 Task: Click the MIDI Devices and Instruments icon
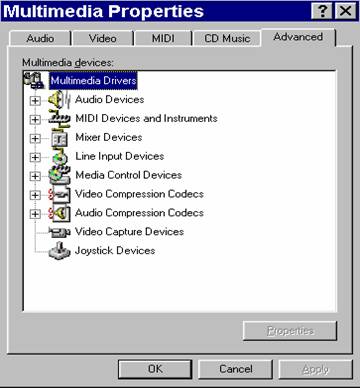(x=59, y=118)
